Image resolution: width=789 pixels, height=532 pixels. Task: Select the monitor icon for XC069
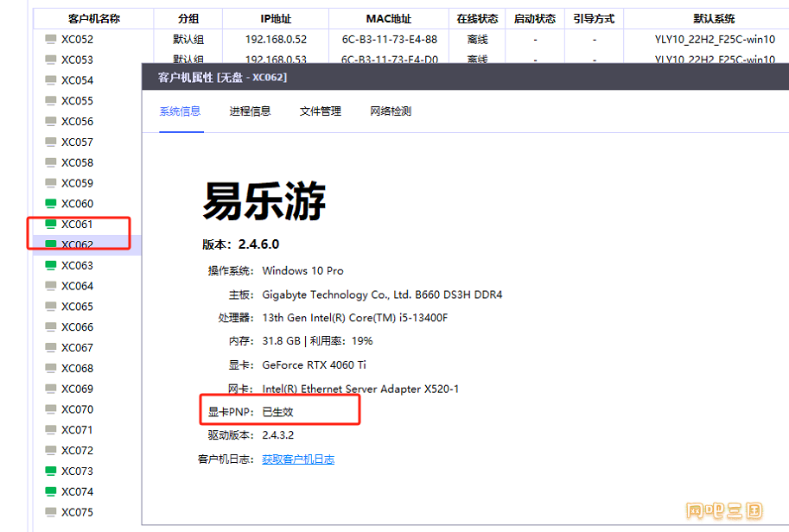pos(50,389)
